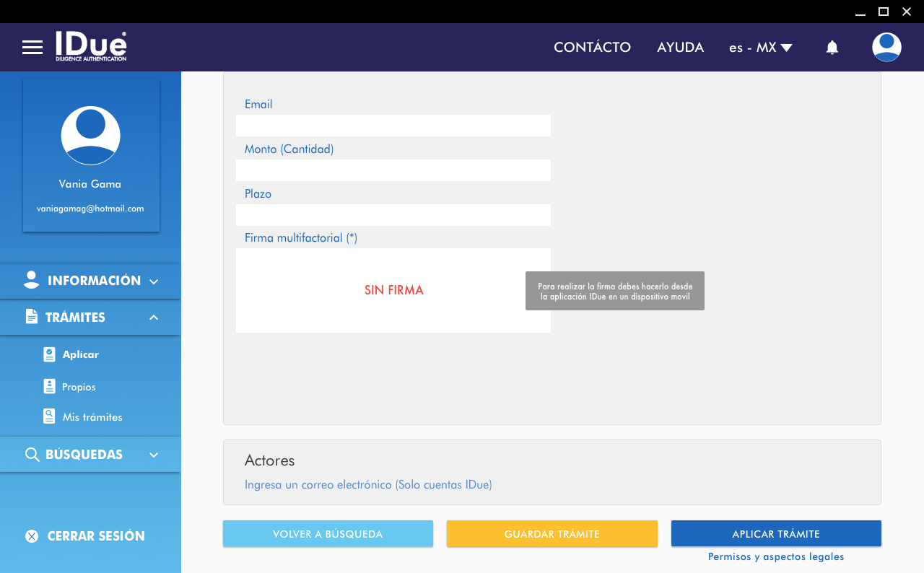Click the large profile picture of Vania Gama
This screenshot has height=573, width=924.
[90, 136]
